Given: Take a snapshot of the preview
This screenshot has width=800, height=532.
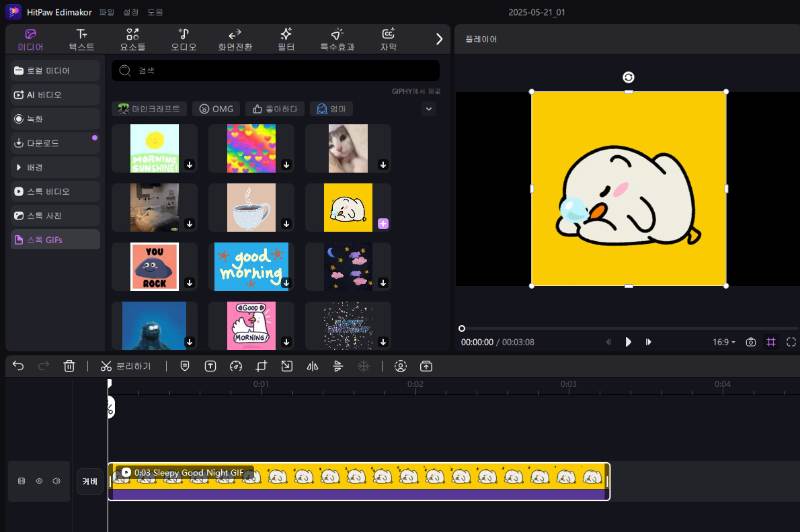Looking at the screenshot, I should coord(751,342).
